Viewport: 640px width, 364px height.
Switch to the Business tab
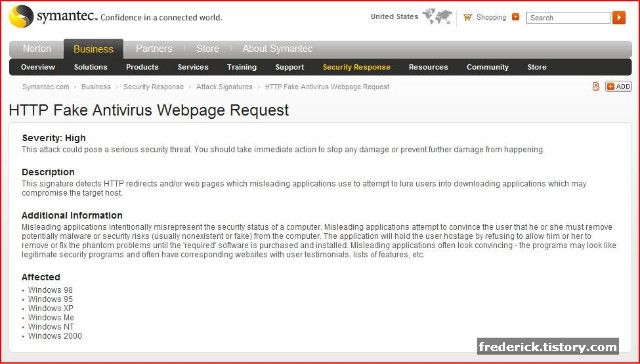(x=93, y=49)
